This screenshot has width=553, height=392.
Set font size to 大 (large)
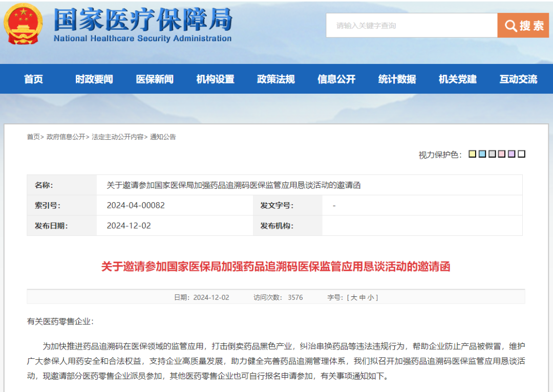point(353,297)
